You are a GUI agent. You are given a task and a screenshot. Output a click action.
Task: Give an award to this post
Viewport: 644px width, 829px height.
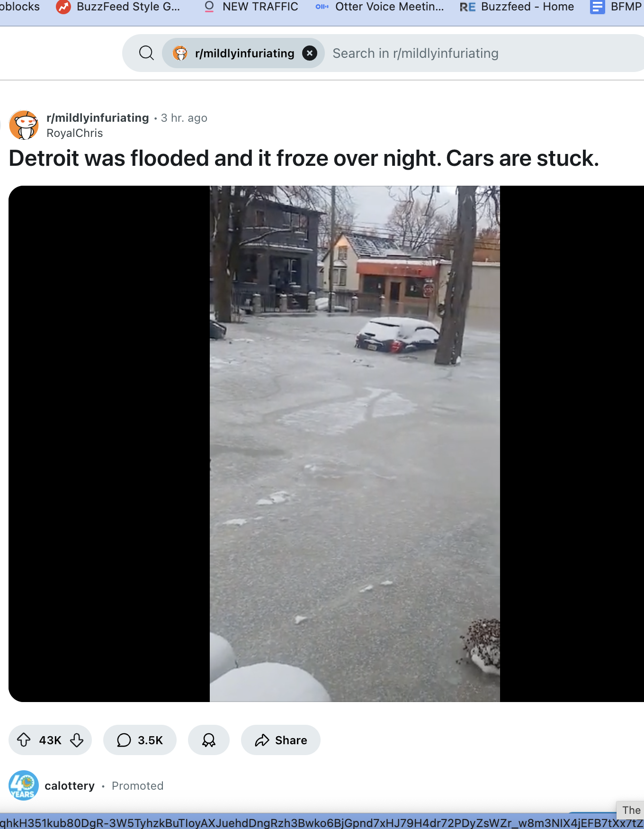coord(209,740)
